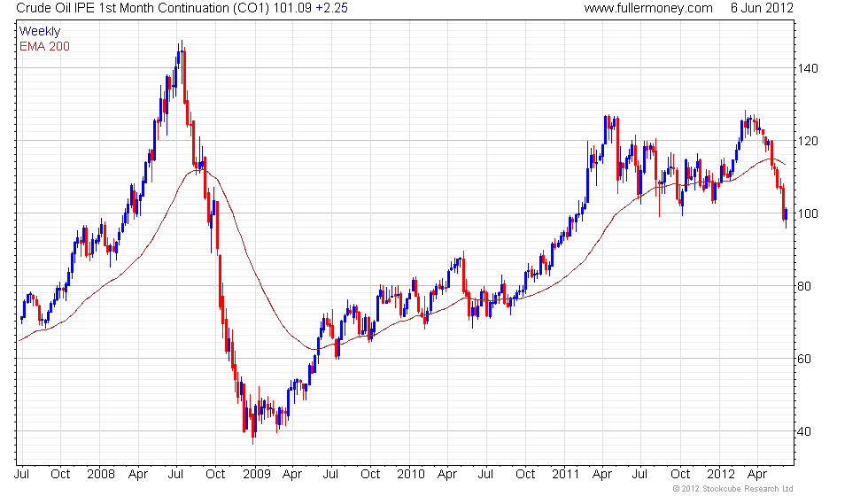Click the 120 price axis label
868x496 pixels.
click(x=808, y=141)
